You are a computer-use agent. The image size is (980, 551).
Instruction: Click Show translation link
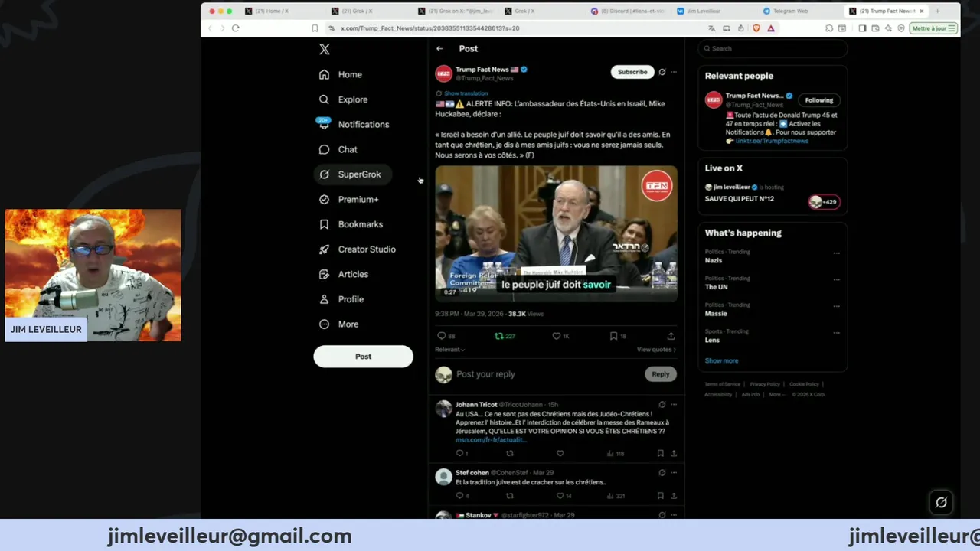coord(465,93)
